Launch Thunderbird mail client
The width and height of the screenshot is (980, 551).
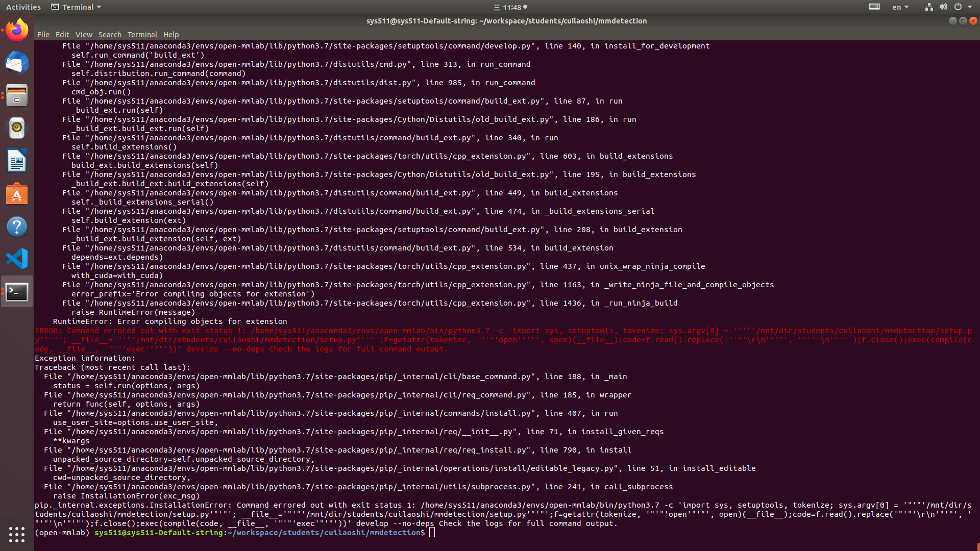[x=17, y=63]
